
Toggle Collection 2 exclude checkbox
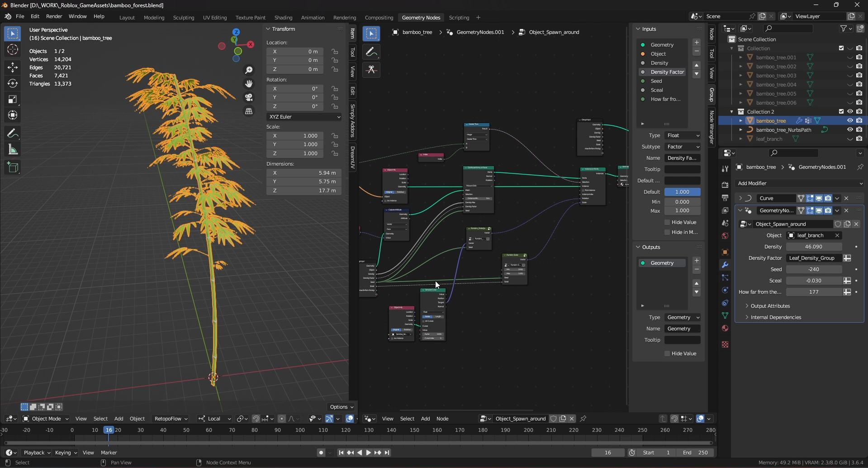tap(841, 112)
